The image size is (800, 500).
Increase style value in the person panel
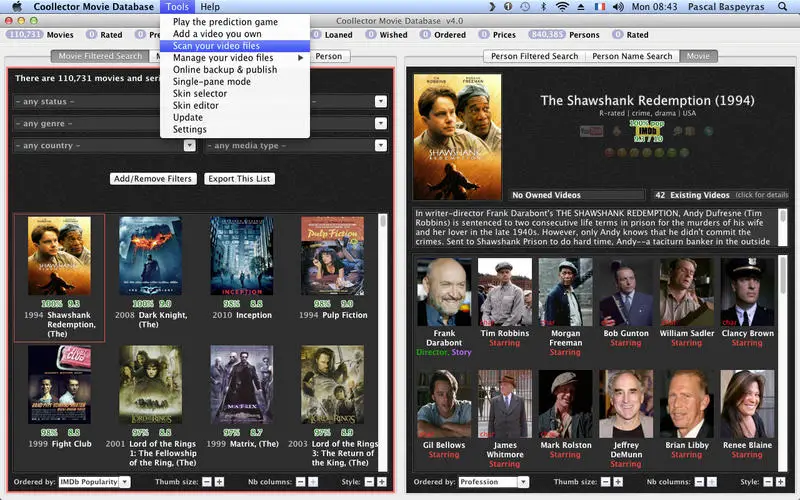(x=781, y=482)
